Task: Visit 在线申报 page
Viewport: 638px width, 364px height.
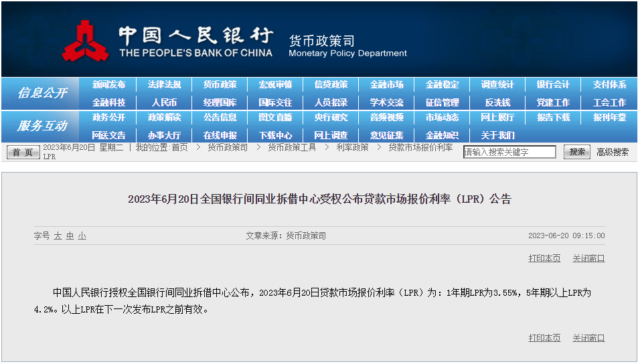Action: coord(220,135)
